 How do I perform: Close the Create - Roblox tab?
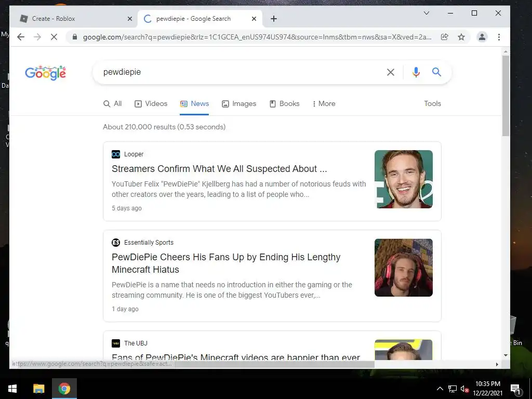point(129,19)
